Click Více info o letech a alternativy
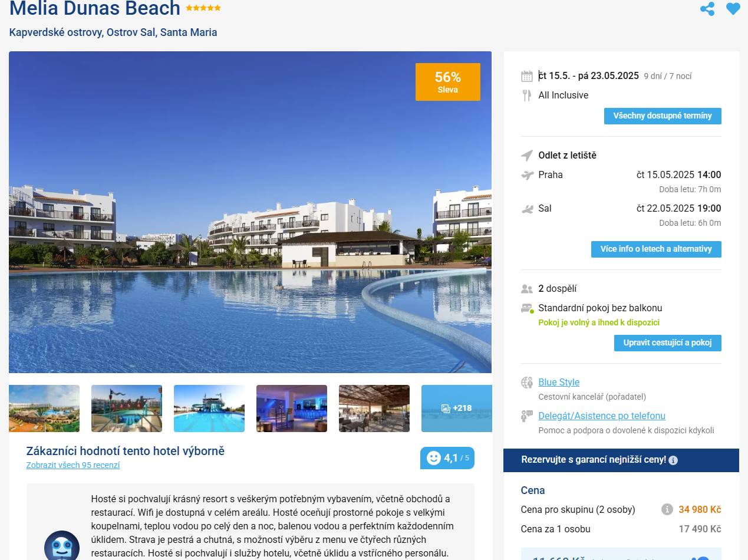Image resolution: width=748 pixels, height=560 pixels. pyautogui.click(x=656, y=249)
